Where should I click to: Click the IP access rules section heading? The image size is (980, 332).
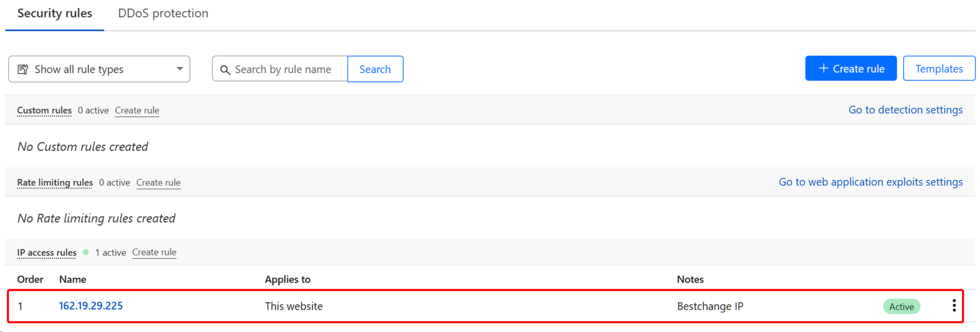click(x=47, y=253)
